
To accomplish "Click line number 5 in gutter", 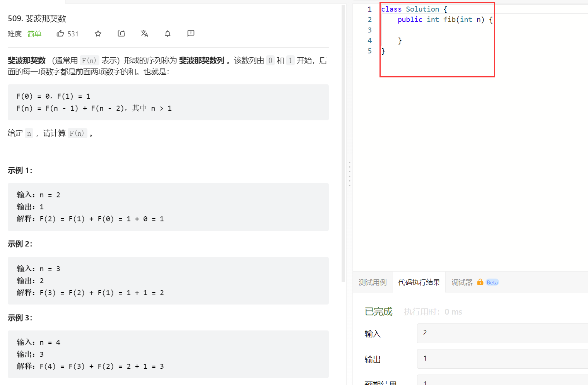I will pyautogui.click(x=370, y=51).
